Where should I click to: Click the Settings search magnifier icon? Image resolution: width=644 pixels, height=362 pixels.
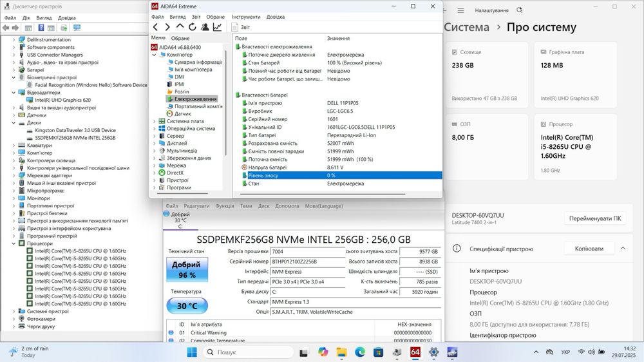pyautogui.click(x=520, y=10)
